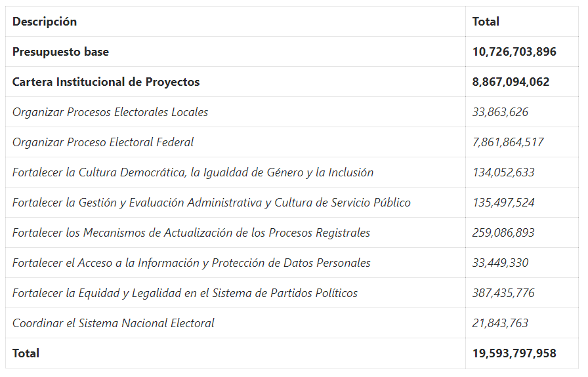Image resolution: width=588 pixels, height=377 pixels.
Task: Click the grand total 19,593,797,958
Action: (514, 353)
